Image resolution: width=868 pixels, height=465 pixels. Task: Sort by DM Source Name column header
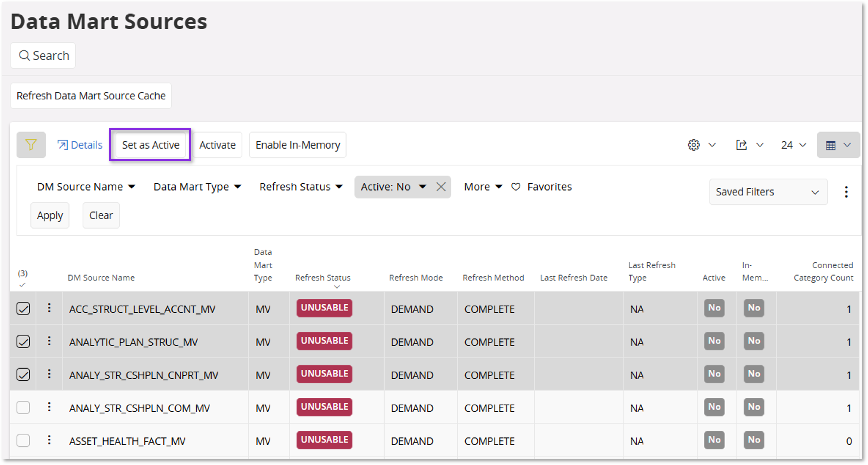(101, 277)
